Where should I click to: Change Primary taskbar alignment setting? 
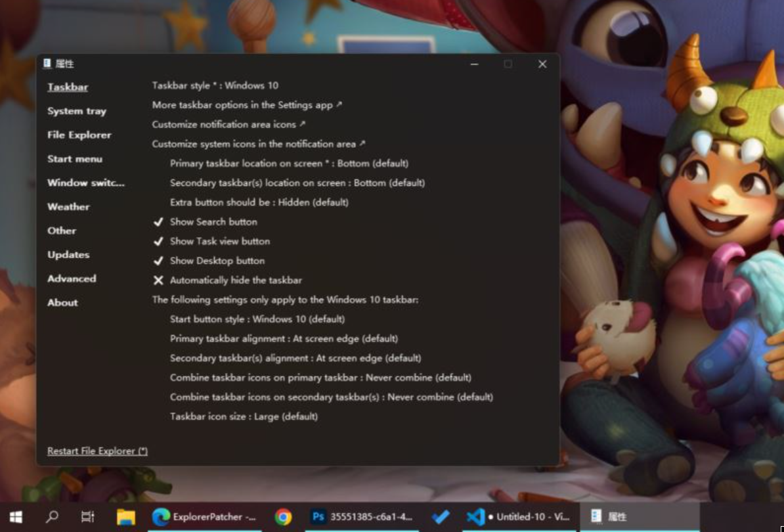click(x=284, y=338)
